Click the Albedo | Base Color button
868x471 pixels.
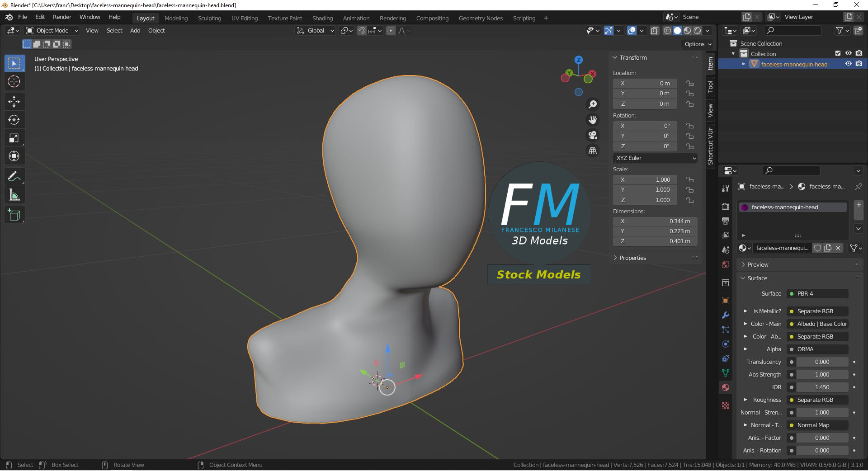(x=817, y=324)
